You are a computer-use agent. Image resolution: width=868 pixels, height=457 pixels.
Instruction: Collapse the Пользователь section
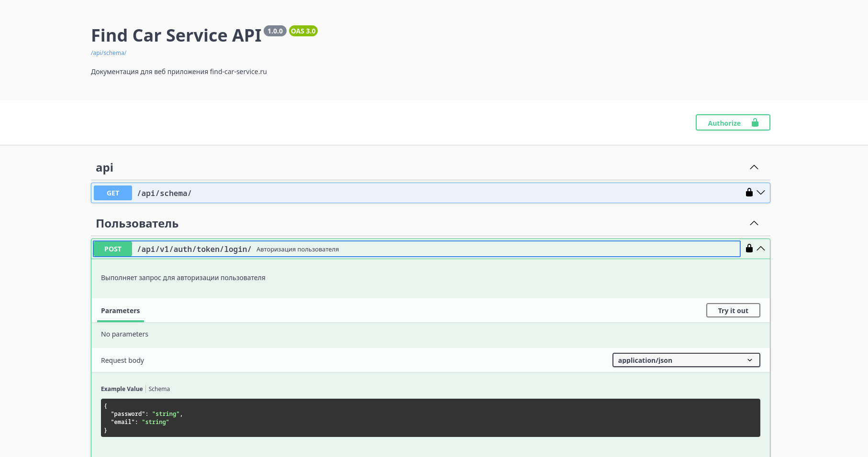tap(754, 223)
